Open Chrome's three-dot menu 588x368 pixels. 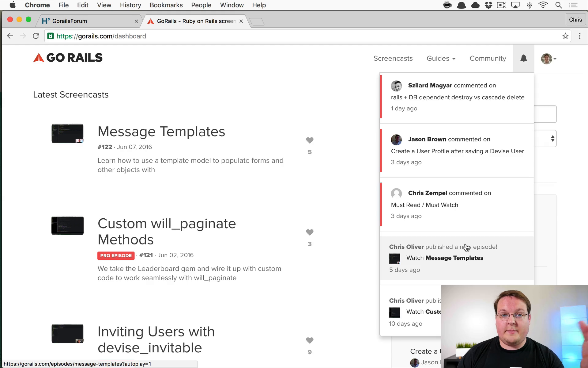(579, 36)
